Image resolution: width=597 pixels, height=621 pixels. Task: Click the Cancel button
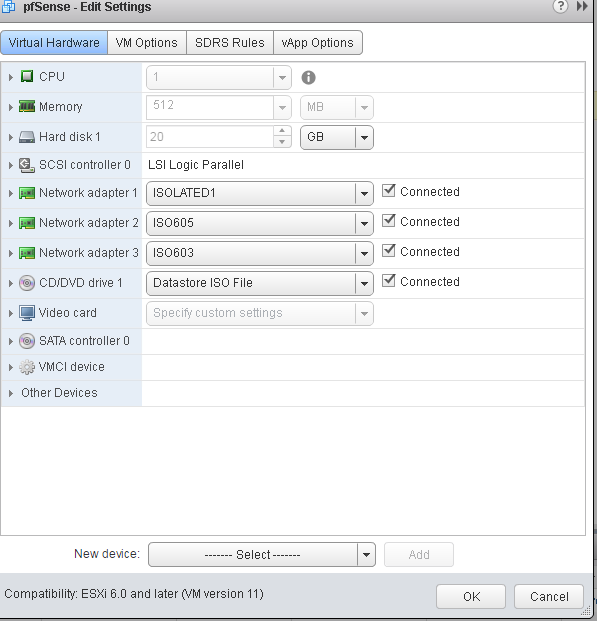[x=549, y=596]
